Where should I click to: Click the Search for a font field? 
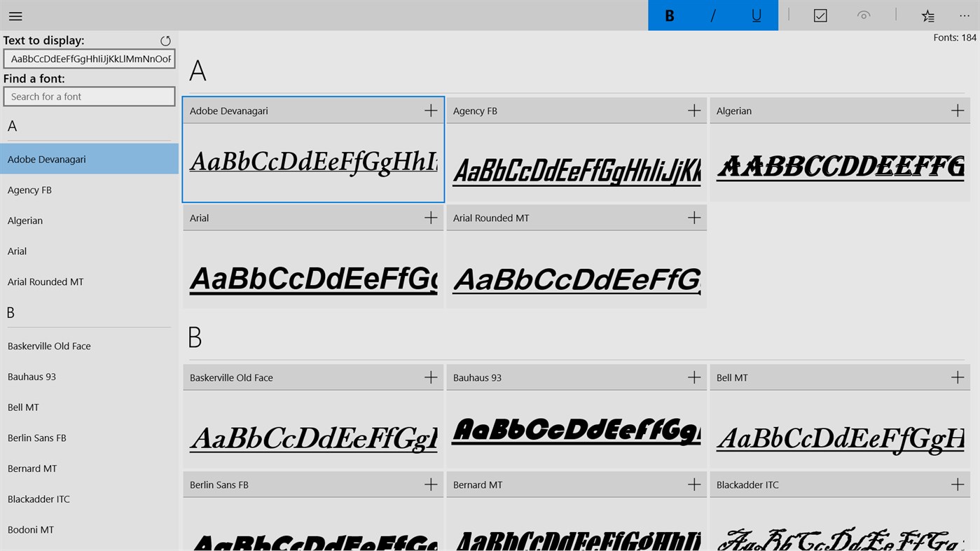click(89, 97)
